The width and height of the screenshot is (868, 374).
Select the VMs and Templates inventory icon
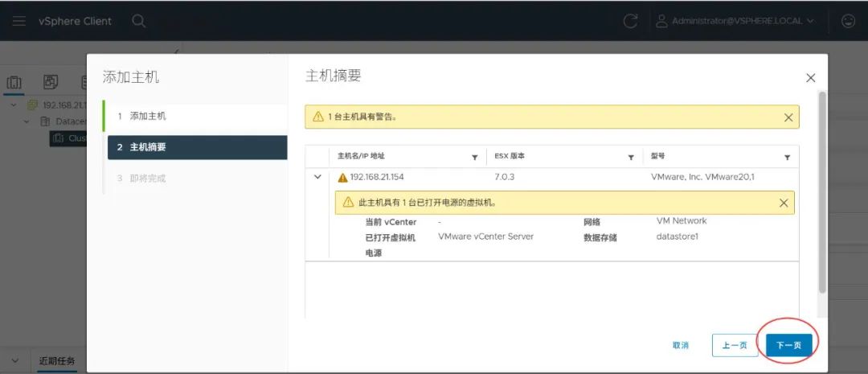(51, 82)
